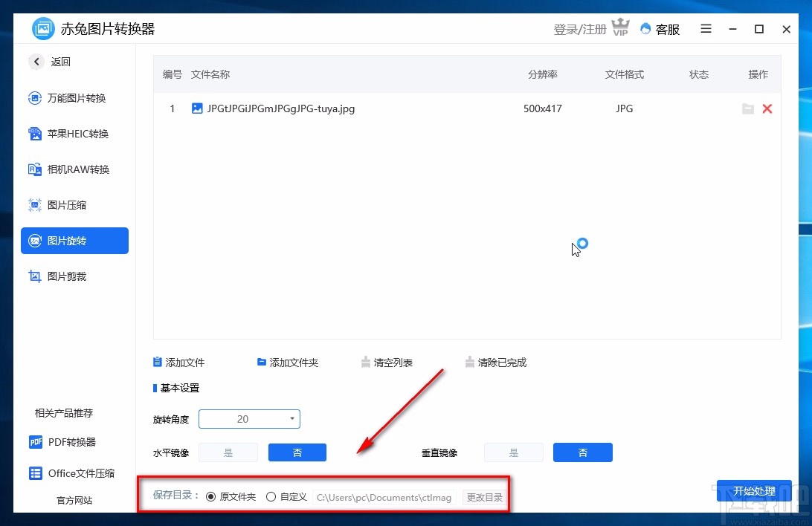Click 更改目录 to change save folder

point(484,497)
